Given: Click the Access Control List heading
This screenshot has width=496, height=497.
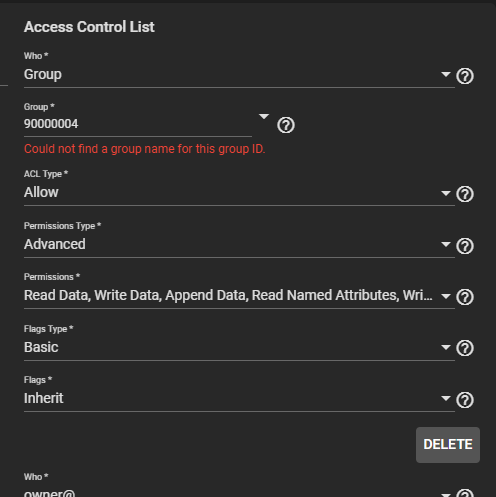Looking at the screenshot, I should 89,27.
